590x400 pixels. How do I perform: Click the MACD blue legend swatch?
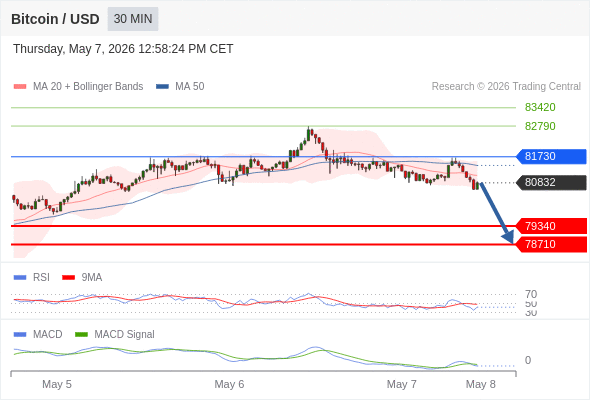[x=20, y=335]
